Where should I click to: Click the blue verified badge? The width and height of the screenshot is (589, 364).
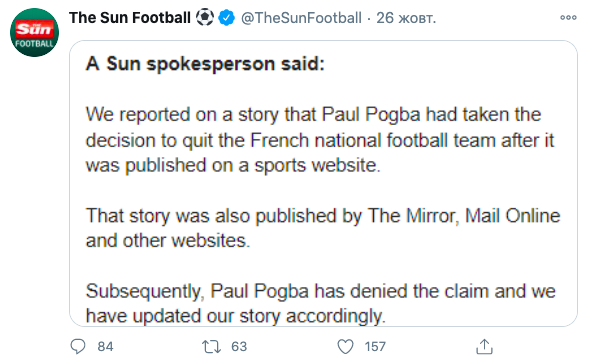coord(227,18)
